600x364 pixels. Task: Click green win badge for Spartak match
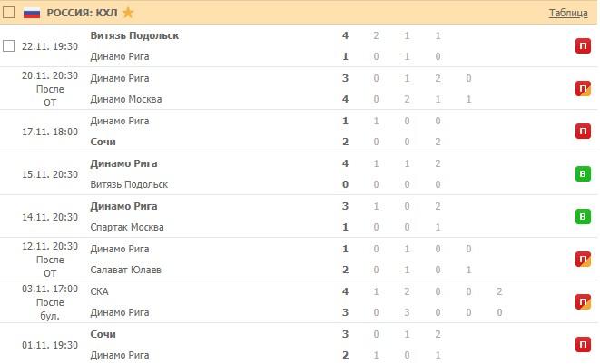point(583,217)
